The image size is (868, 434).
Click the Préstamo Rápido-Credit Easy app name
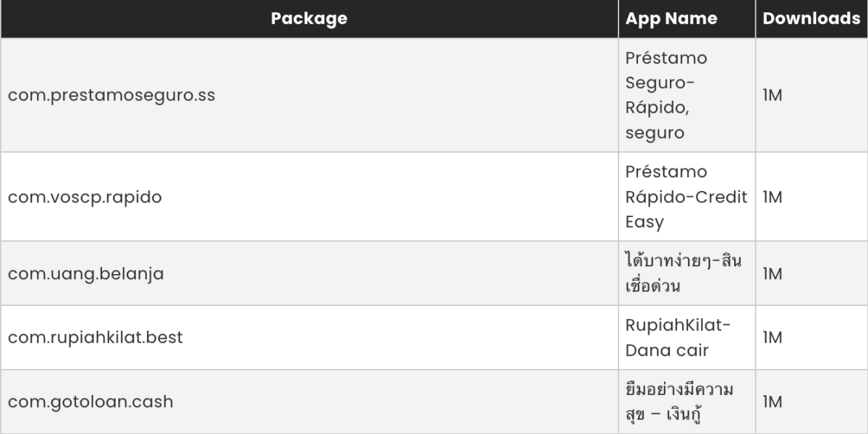coord(686,197)
